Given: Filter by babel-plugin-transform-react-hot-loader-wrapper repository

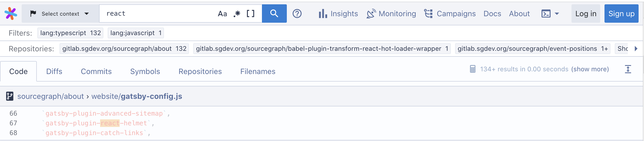Looking at the screenshot, I should [322, 49].
